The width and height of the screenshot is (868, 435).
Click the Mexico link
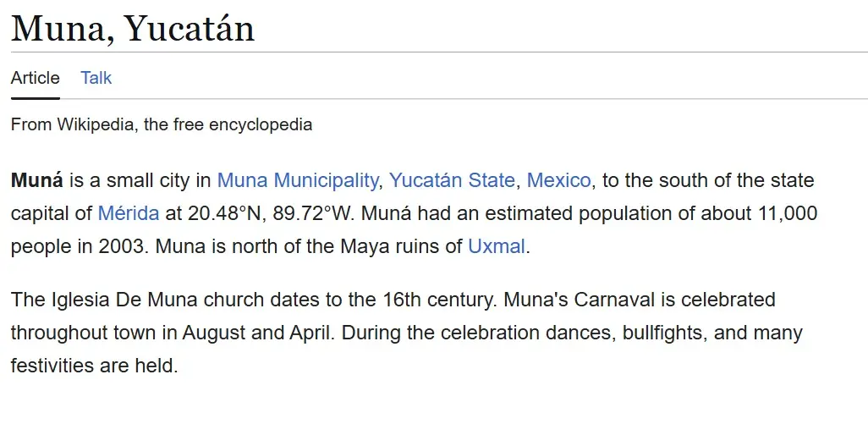coord(558,180)
